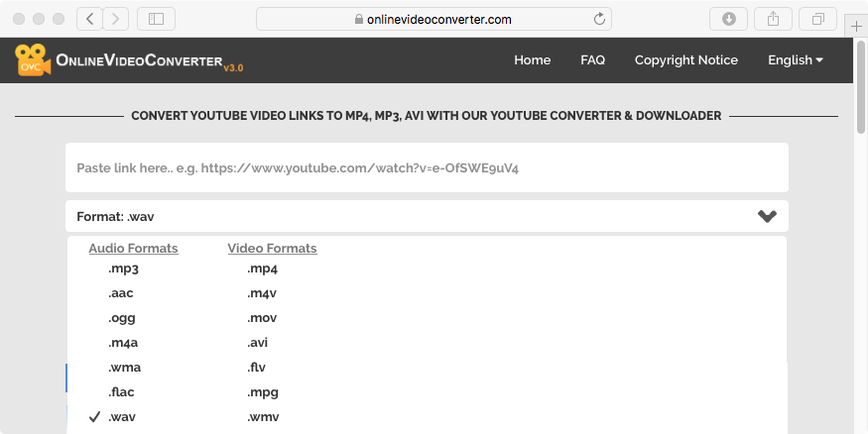Open the English language dropdown
Image resolution: width=868 pixels, height=434 pixels.
point(796,60)
